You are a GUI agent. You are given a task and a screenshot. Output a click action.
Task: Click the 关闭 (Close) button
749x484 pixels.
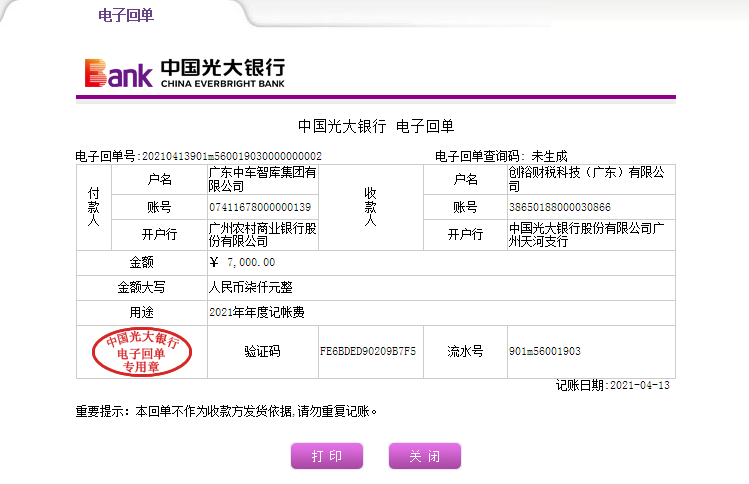425,456
